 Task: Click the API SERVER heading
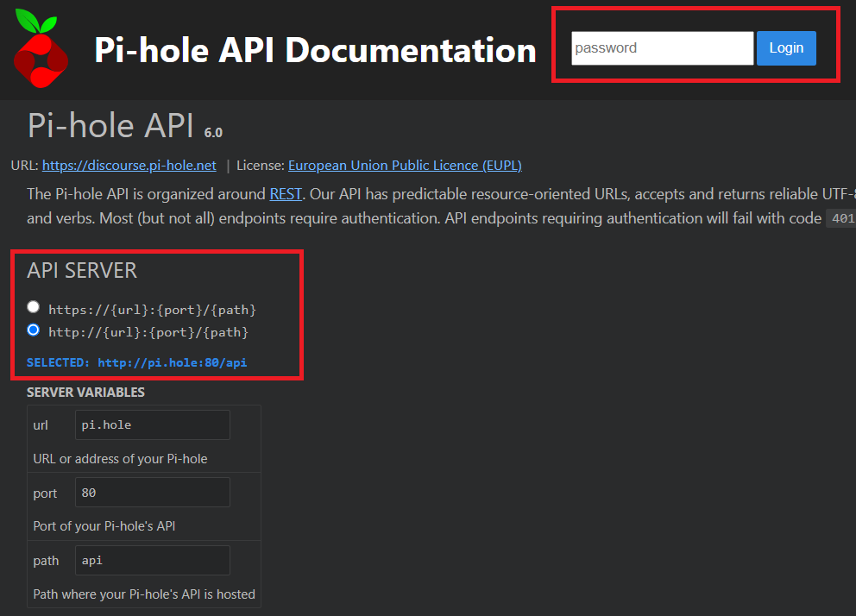pyautogui.click(x=82, y=271)
